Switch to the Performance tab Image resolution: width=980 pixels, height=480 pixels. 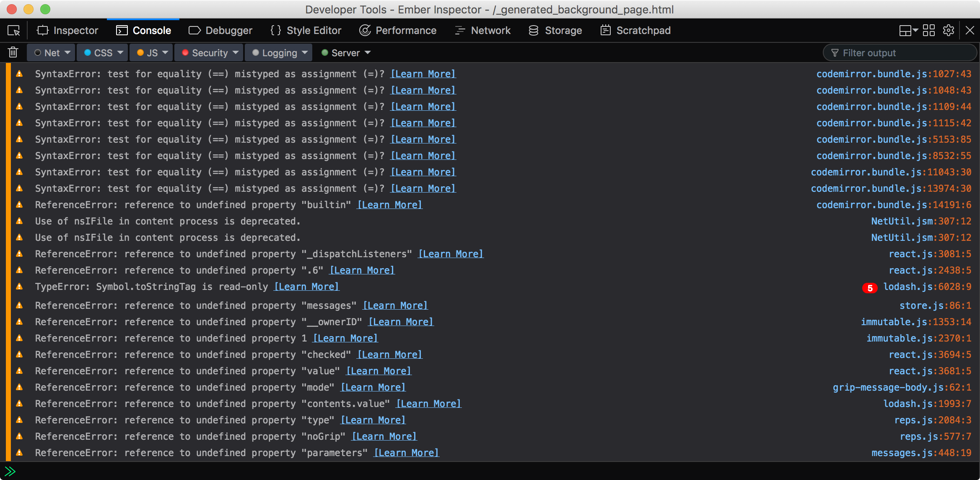(x=398, y=31)
